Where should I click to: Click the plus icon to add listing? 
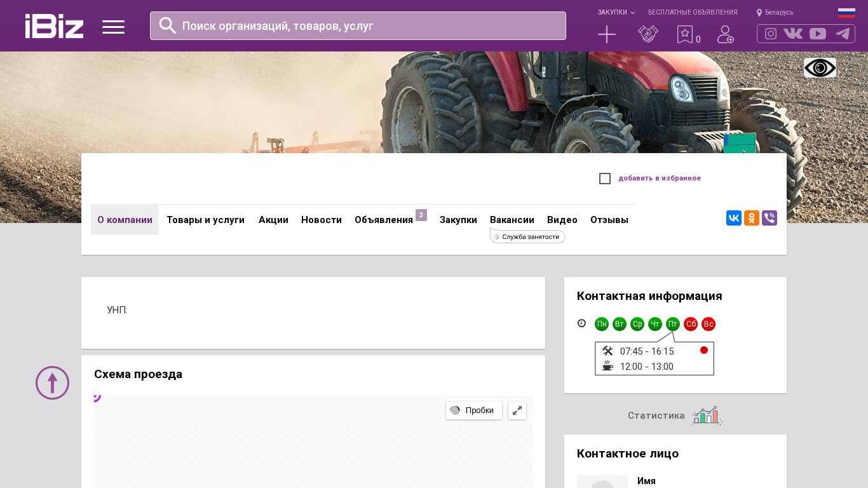[607, 34]
